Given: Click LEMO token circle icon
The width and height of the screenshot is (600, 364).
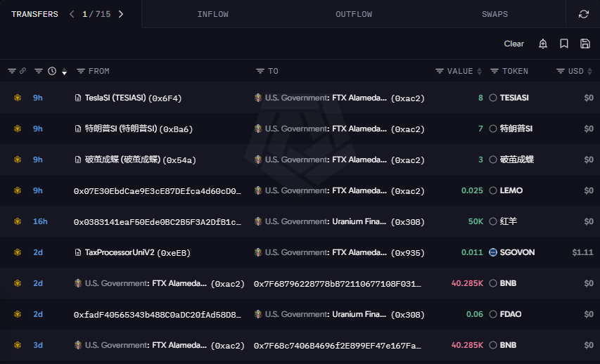Looking at the screenshot, I should [x=493, y=190].
